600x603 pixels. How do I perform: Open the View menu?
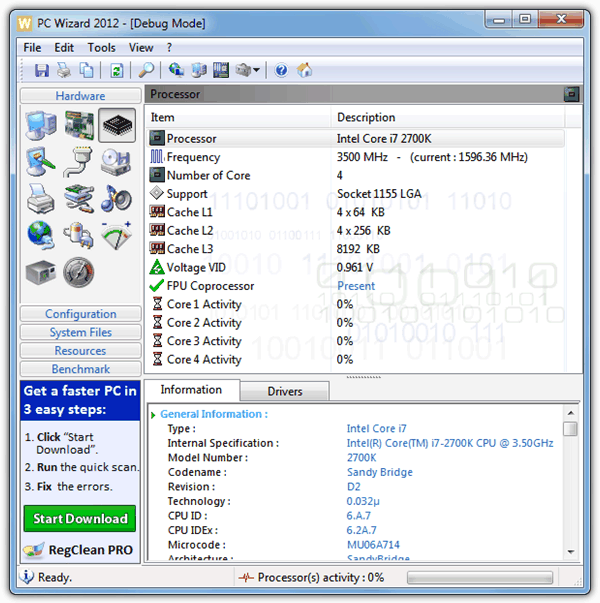[x=141, y=48]
